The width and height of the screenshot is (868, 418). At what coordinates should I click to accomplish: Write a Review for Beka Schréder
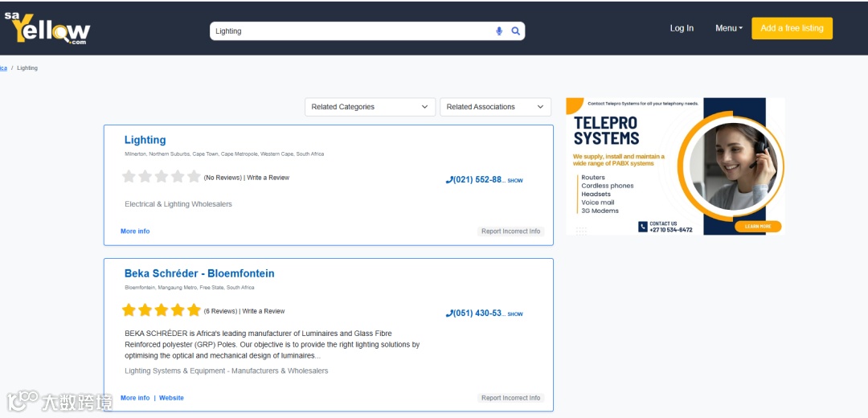(264, 311)
